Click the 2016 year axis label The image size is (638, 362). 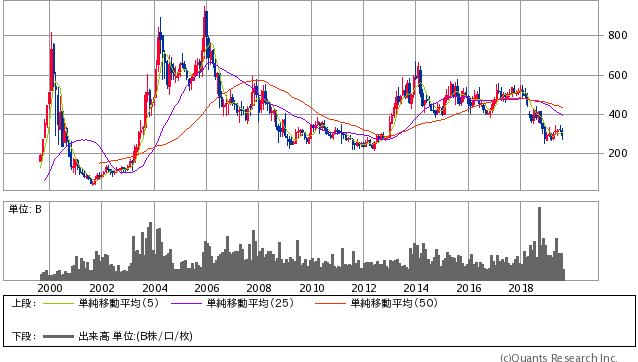pyautogui.click(x=469, y=288)
